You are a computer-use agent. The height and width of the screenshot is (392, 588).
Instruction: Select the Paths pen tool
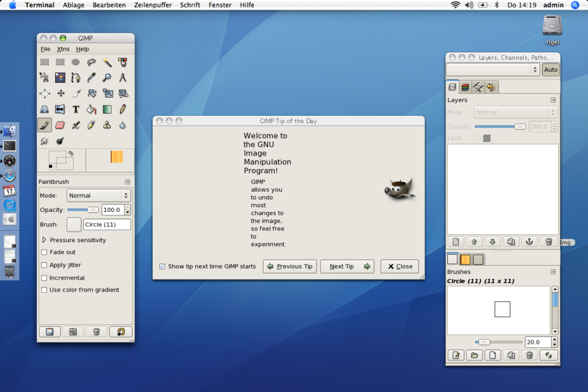coord(76,78)
